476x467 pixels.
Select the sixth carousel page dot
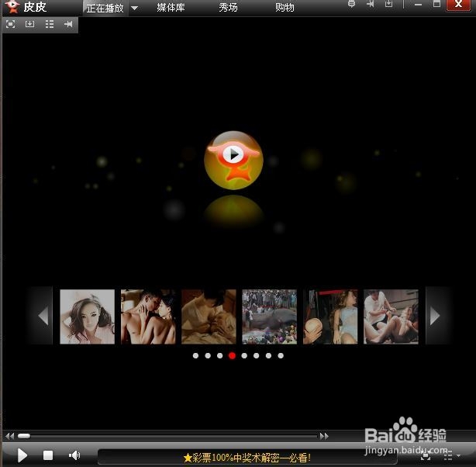click(x=257, y=355)
